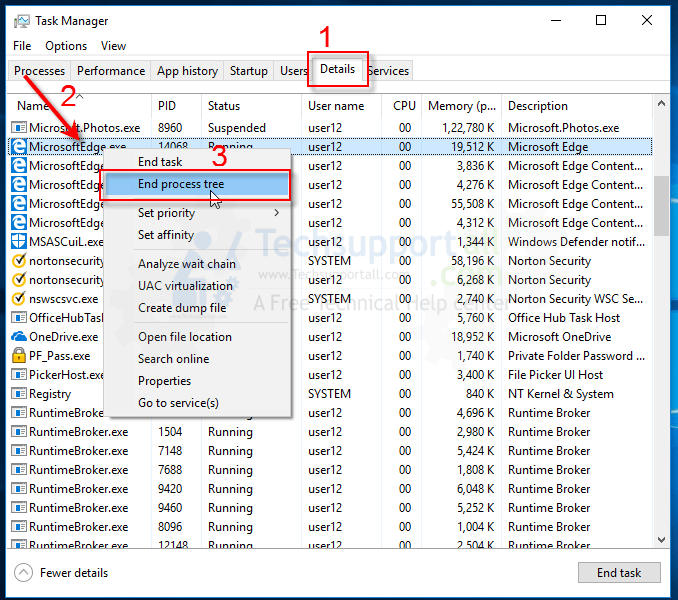Click the PF_Pass.exe padlock icon

pyautogui.click(x=19, y=355)
